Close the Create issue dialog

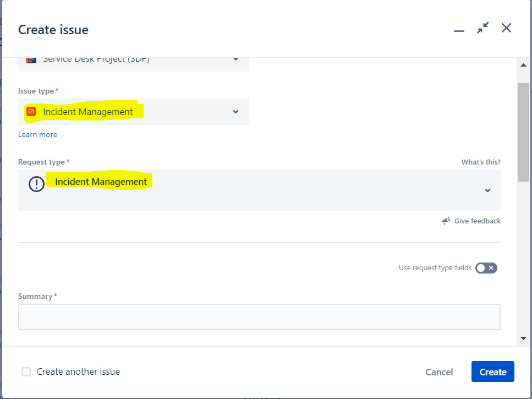pos(506,28)
